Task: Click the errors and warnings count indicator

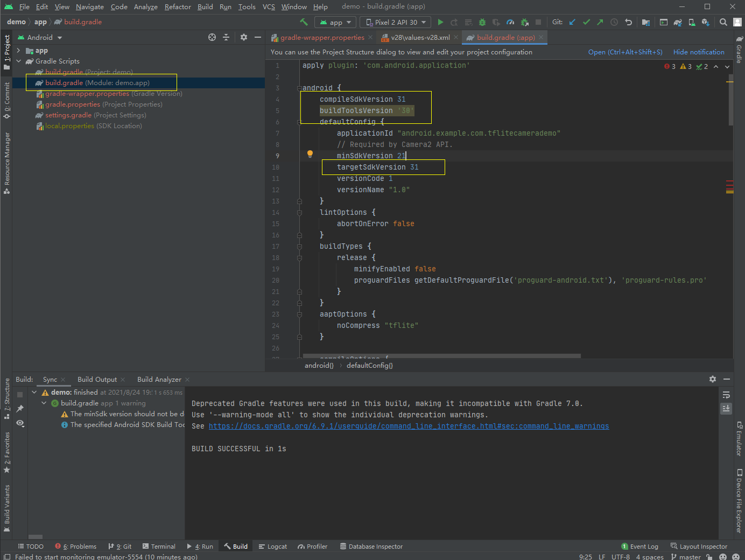Action: (x=686, y=66)
